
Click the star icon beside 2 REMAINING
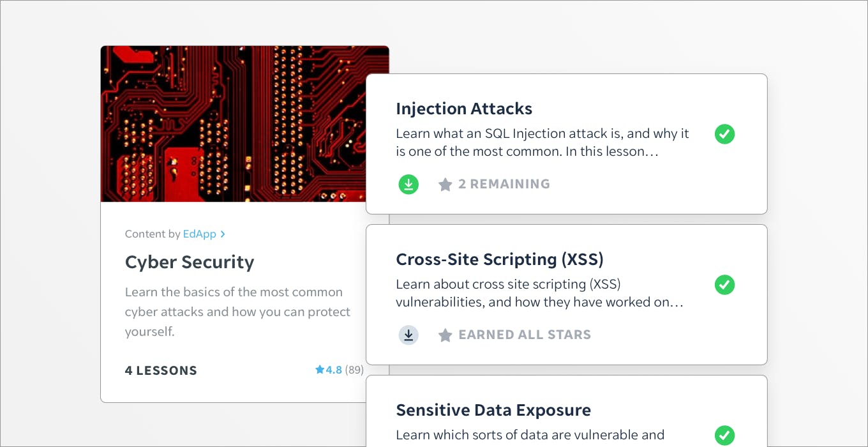pyautogui.click(x=445, y=185)
